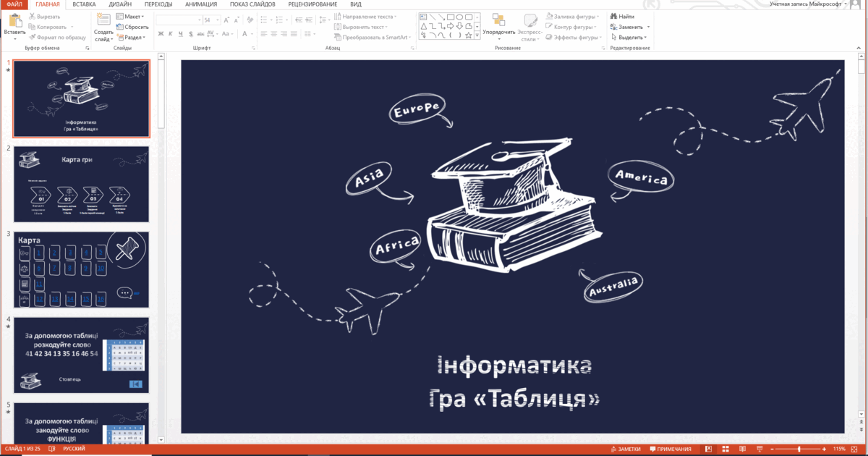Click the increase indent icon
Viewport: 868px width, 456px height.
coord(309,20)
